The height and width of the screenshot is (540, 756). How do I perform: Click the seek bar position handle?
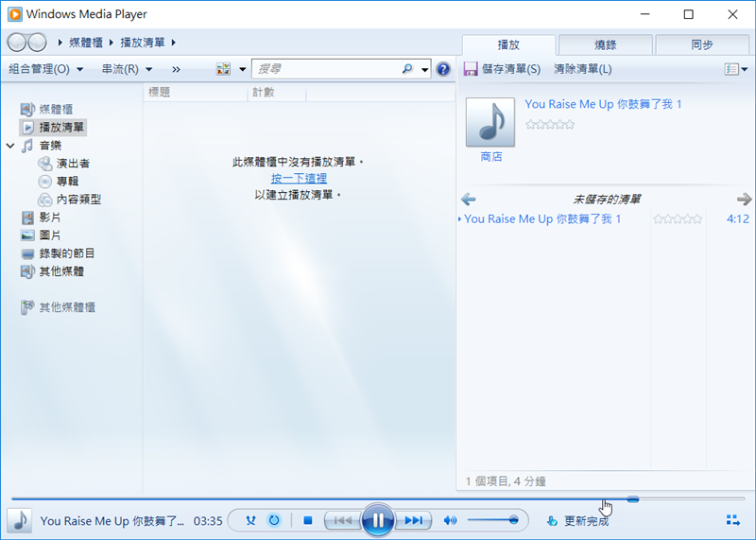click(633, 499)
